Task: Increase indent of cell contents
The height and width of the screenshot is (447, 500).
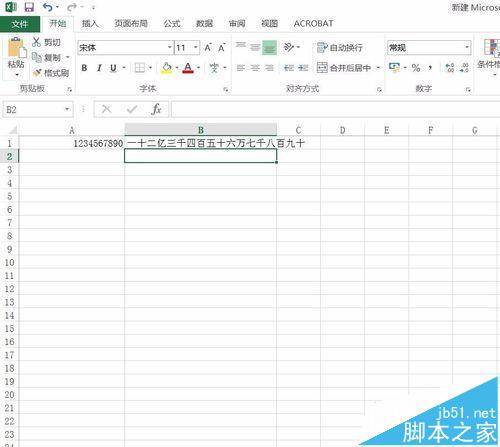Action: 303,68
